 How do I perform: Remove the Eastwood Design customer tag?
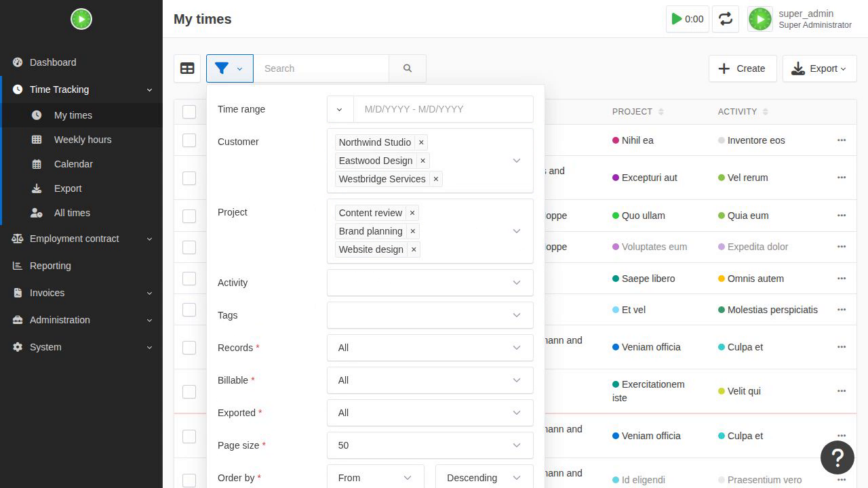pyautogui.click(x=422, y=161)
